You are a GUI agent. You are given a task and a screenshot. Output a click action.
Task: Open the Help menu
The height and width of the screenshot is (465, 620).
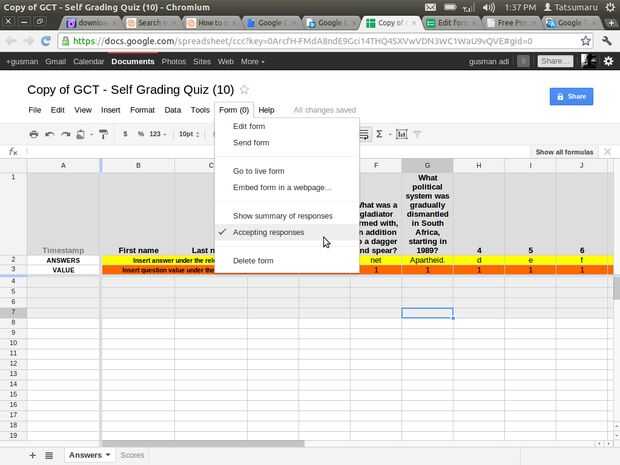click(266, 110)
